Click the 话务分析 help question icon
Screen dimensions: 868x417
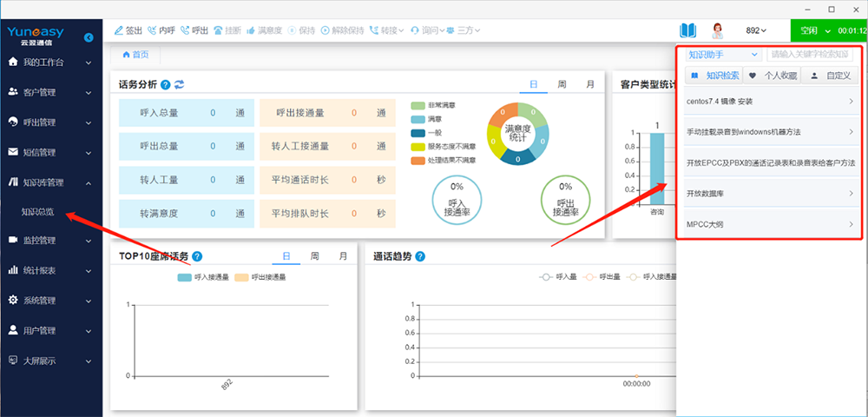pyautogui.click(x=166, y=85)
